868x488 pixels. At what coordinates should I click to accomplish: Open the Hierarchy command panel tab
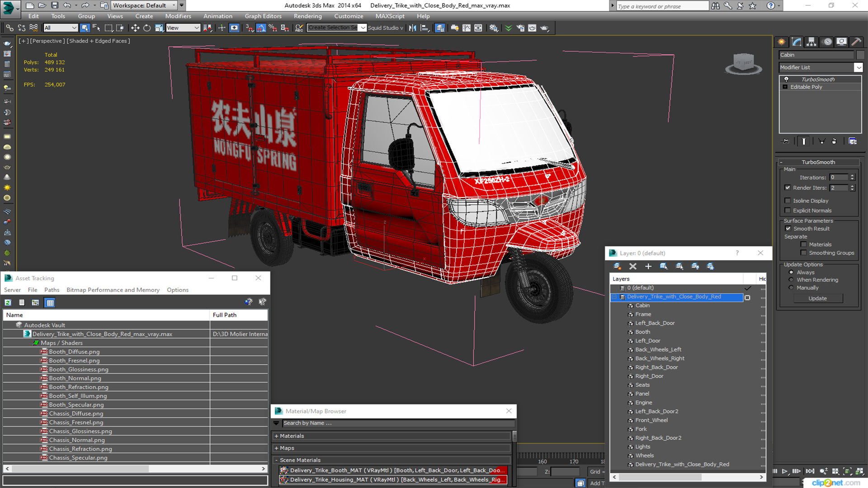(x=811, y=42)
